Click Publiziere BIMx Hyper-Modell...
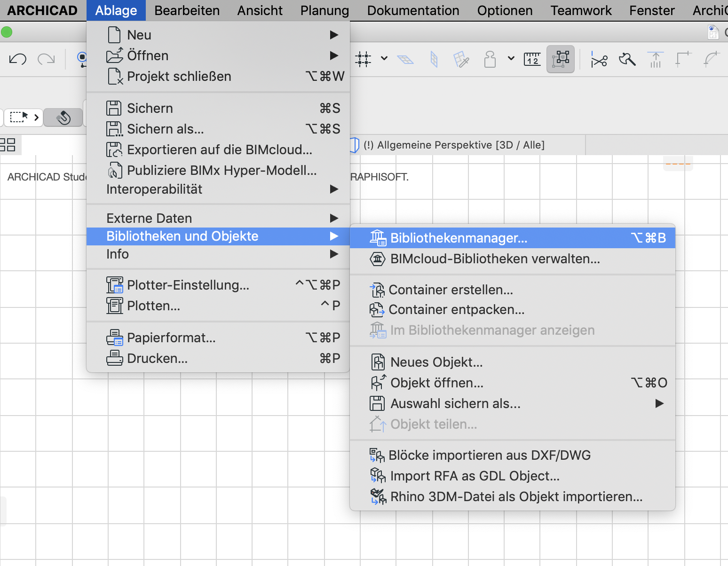 click(218, 170)
